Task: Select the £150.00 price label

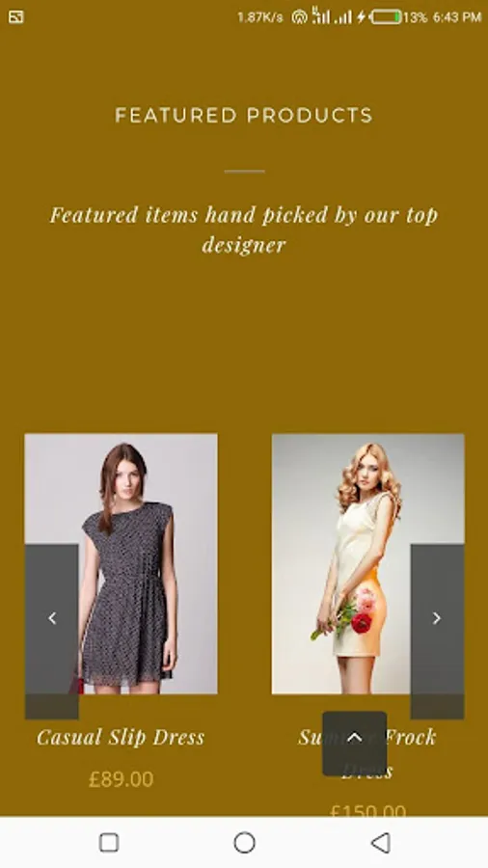Action: click(x=368, y=810)
